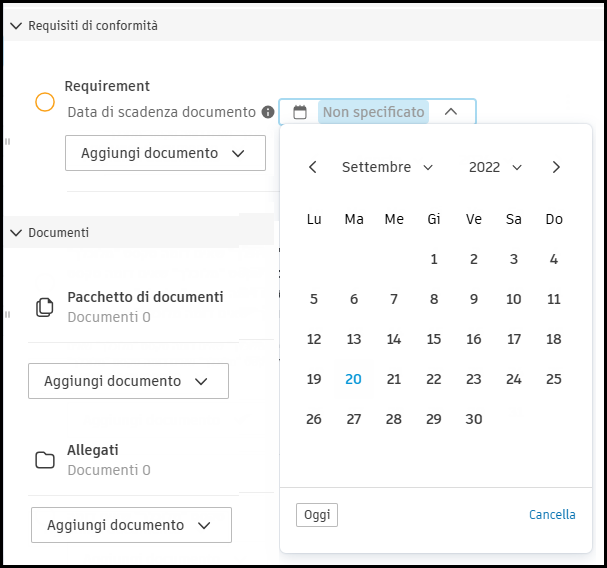
Task: Choose day 21 in the calendar
Action: pyautogui.click(x=394, y=379)
